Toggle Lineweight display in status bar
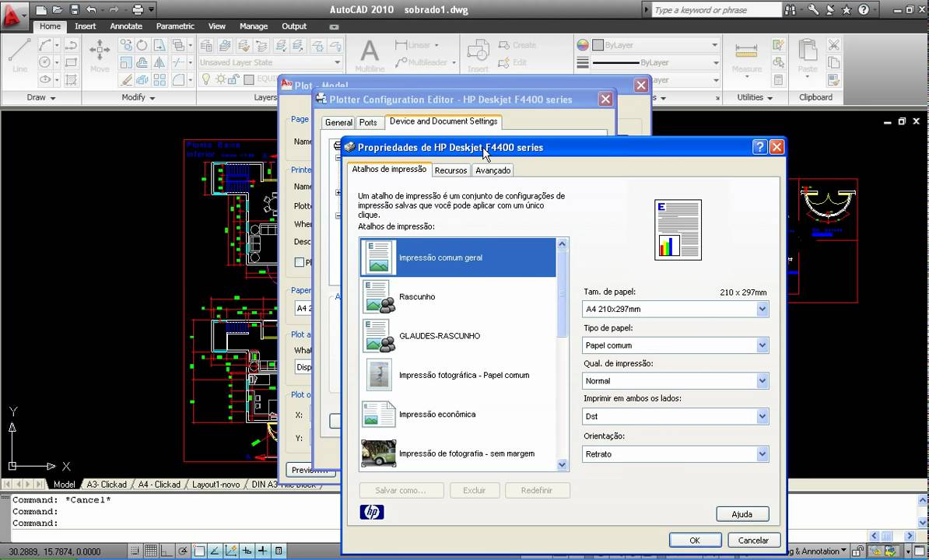The image size is (929, 560). click(262, 551)
